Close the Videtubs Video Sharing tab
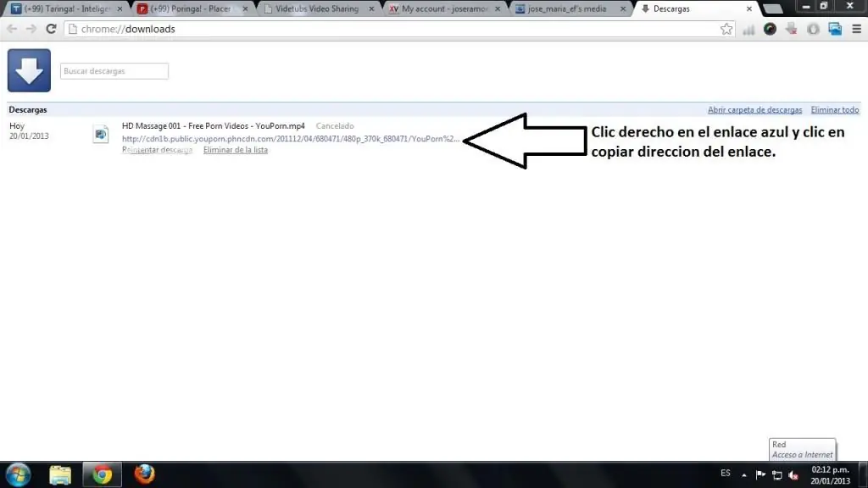 click(371, 8)
